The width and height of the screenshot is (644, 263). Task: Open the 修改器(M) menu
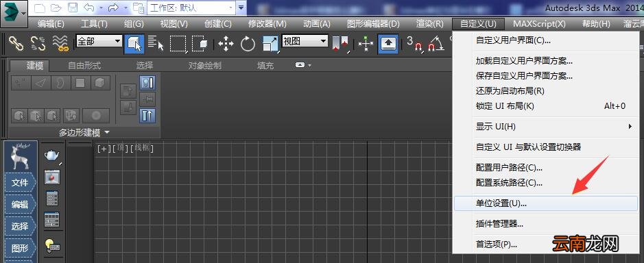click(267, 24)
